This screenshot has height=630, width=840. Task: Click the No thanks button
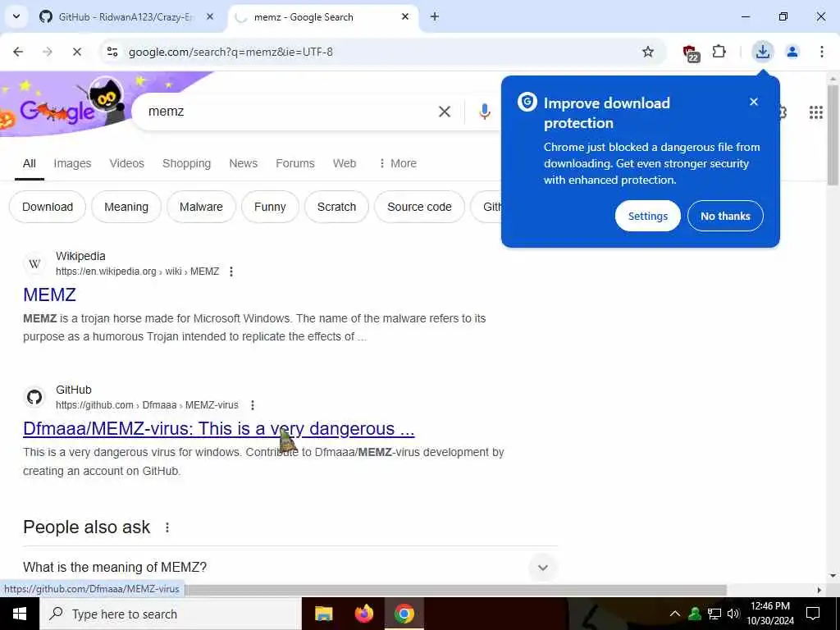coord(725,216)
